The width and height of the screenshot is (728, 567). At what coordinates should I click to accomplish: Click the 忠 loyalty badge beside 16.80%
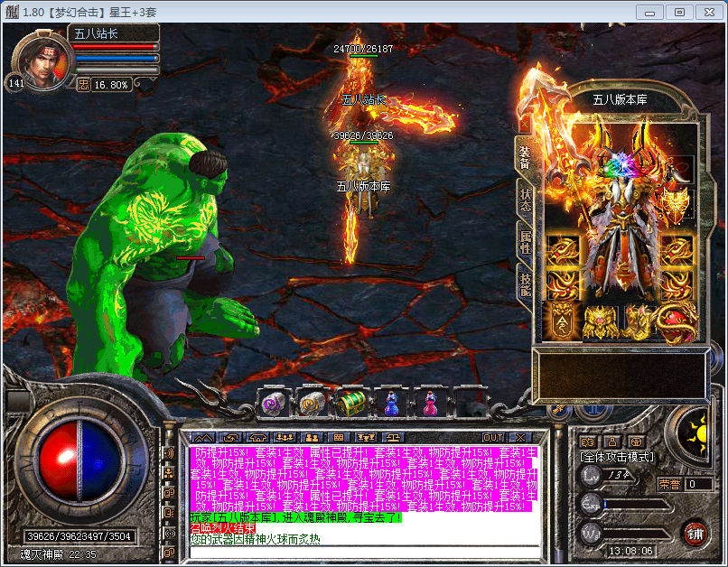[x=84, y=85]
